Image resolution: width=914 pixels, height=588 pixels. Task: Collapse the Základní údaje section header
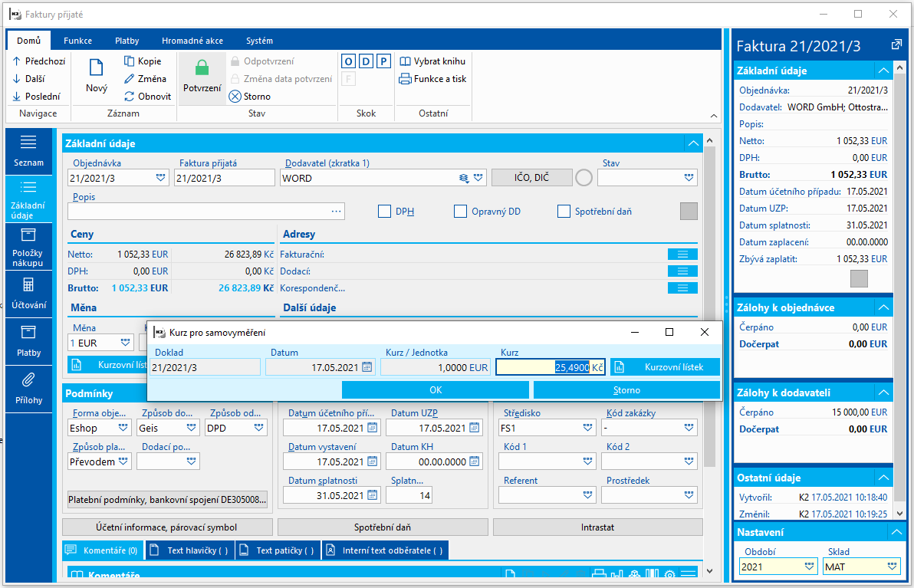click(x=693, y=143)
